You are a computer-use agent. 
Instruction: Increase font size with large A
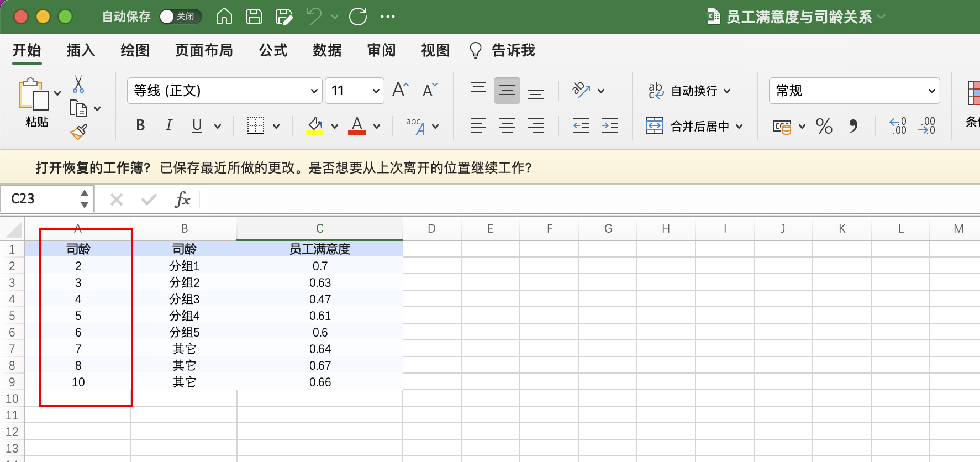tap(401, 90)
